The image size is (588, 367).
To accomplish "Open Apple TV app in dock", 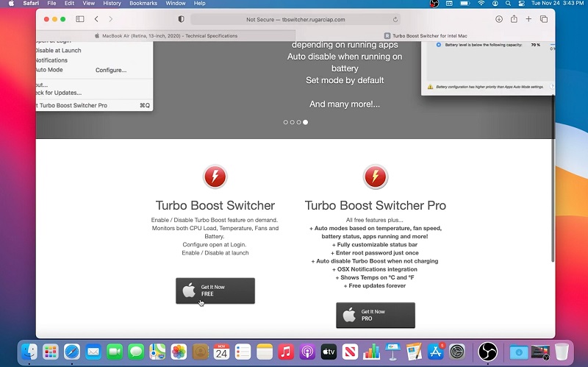I will coord(329,352).
